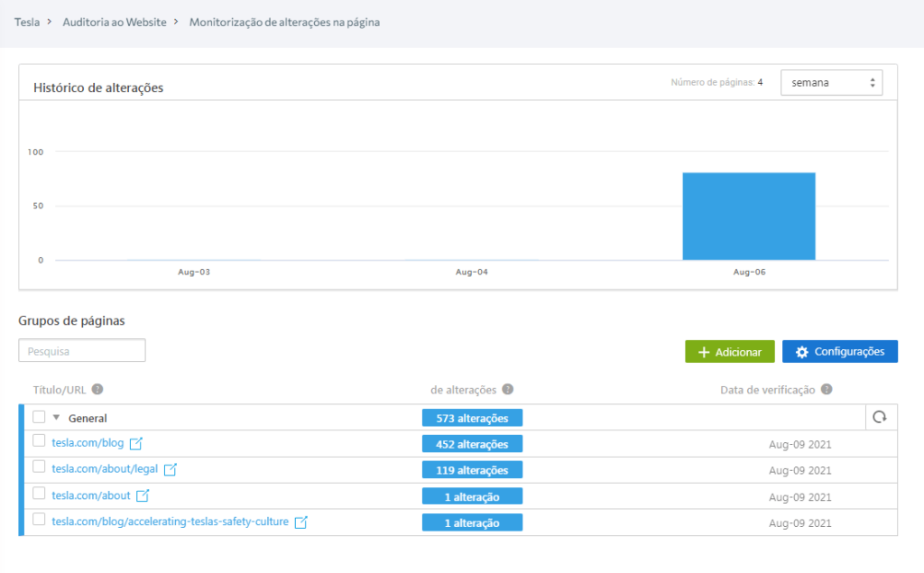Click Aug-09 2021 date in safety-culture row

[x=799, y=522]
